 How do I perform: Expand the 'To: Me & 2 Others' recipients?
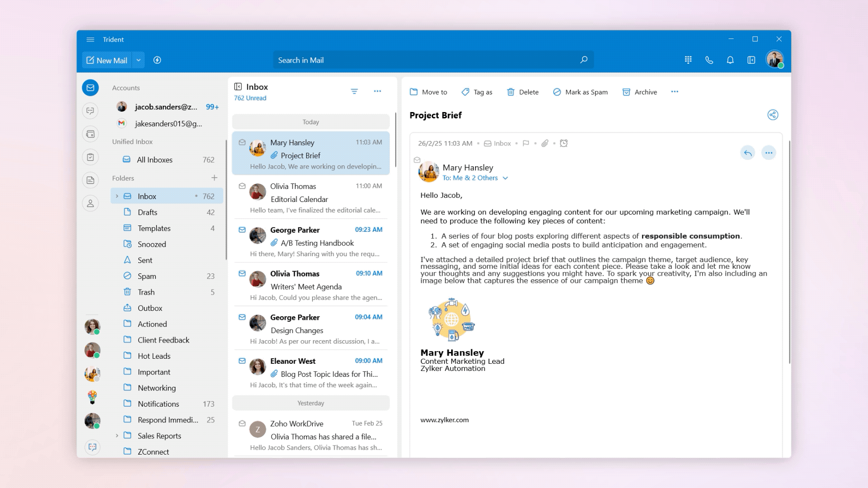(505, 178)
